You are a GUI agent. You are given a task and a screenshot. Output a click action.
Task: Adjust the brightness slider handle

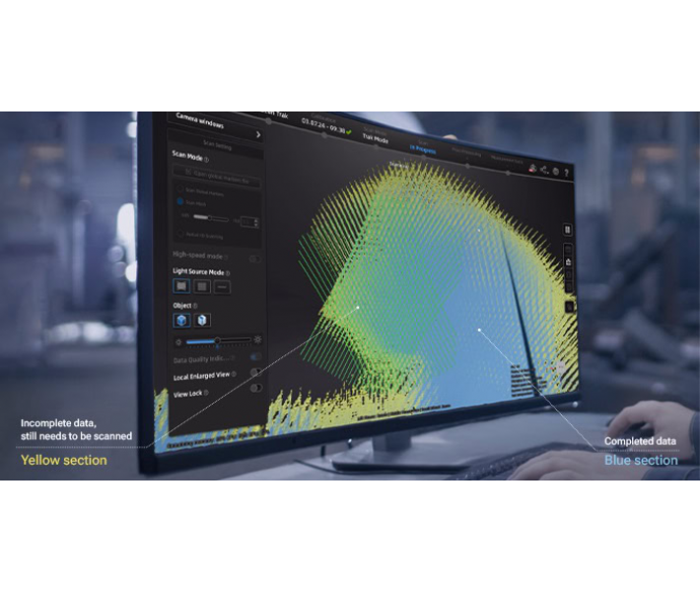[218, 341]
